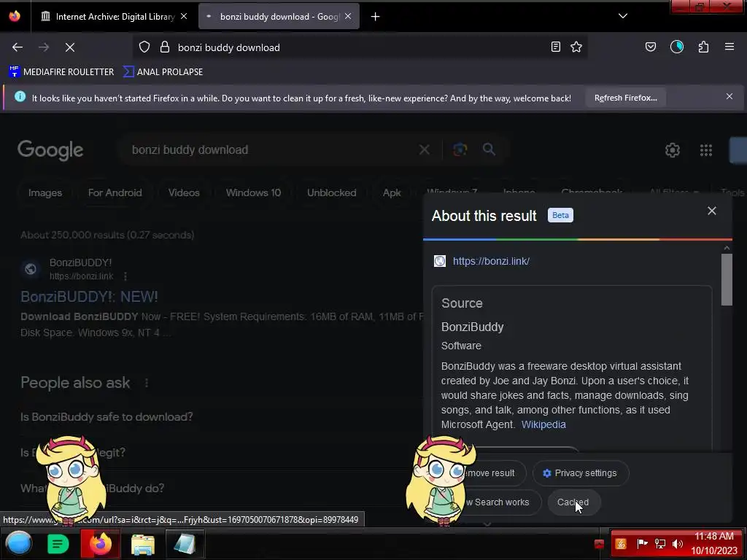Click the panel scroll-up arrow
747x560 pixels.
coord(727,248)
